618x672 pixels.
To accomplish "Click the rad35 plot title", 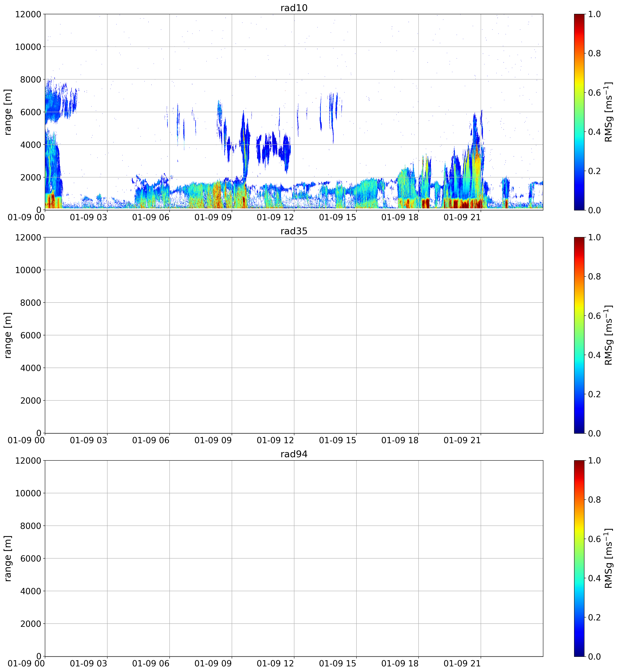I will coord(294,231).
